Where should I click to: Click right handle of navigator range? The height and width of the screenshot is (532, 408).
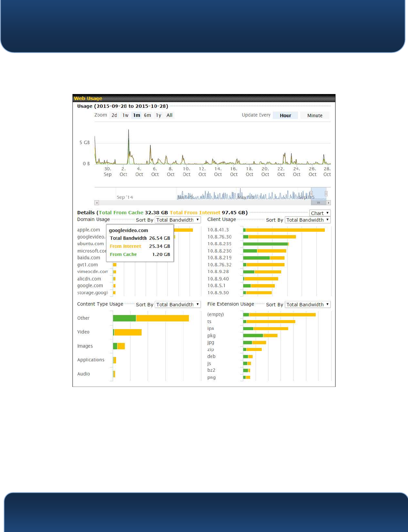point(326,193)
